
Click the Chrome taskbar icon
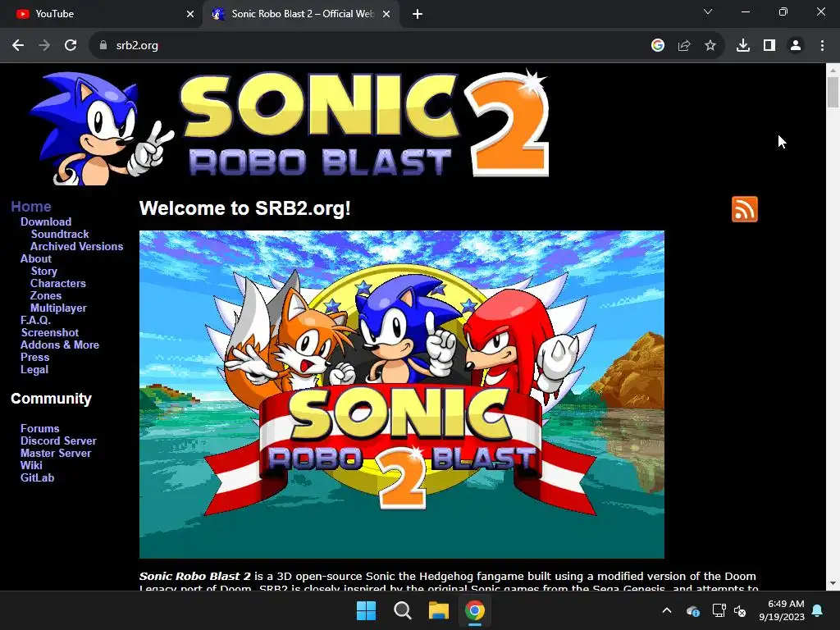(x=475, y=610)
